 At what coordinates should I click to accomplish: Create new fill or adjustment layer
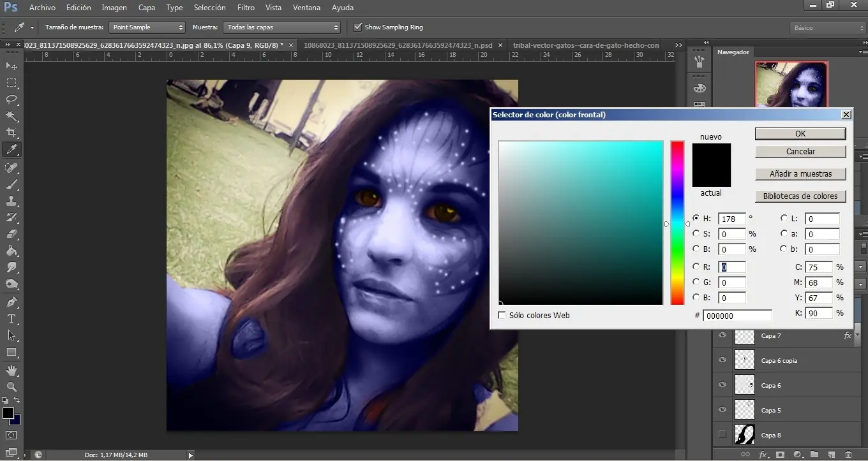pyautogui.click(x=797, y=454)
